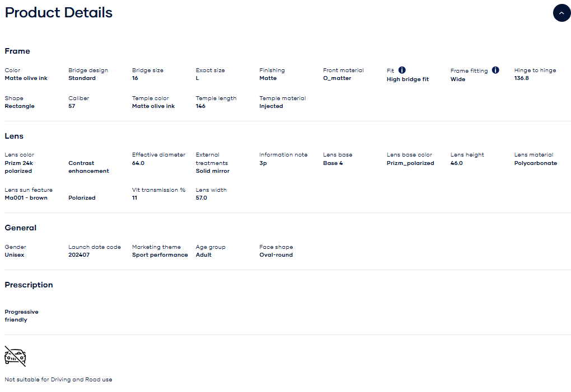Viewport: 571px width, 392px height.
Task: Click the Frame fitting info icon
Action: coord(495,70)
